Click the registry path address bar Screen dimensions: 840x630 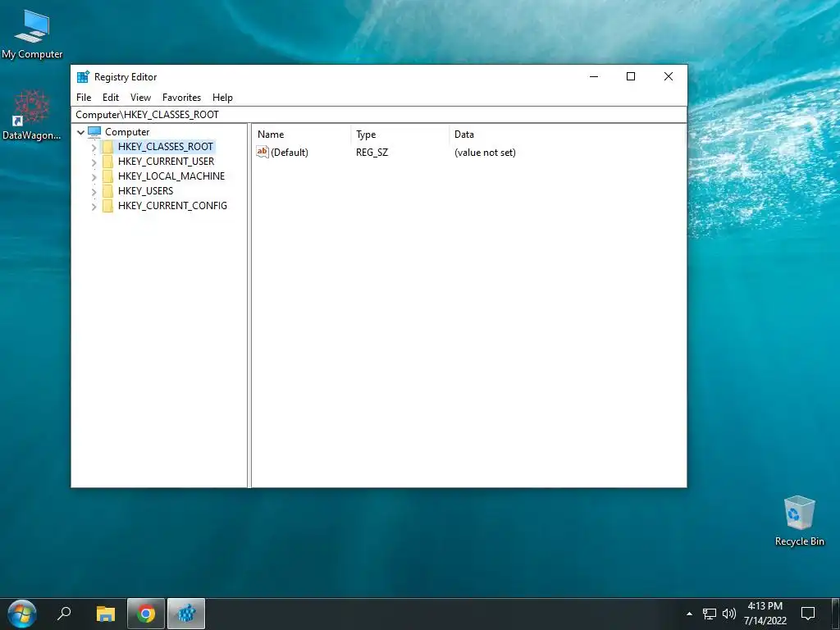(x=379, y=115)
